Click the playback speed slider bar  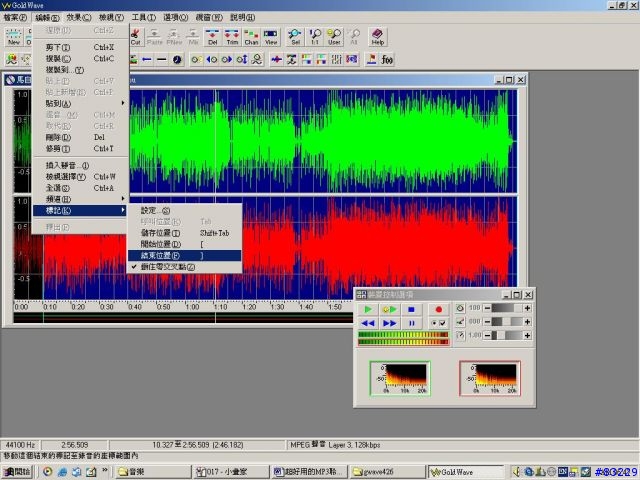coord(507,335)
